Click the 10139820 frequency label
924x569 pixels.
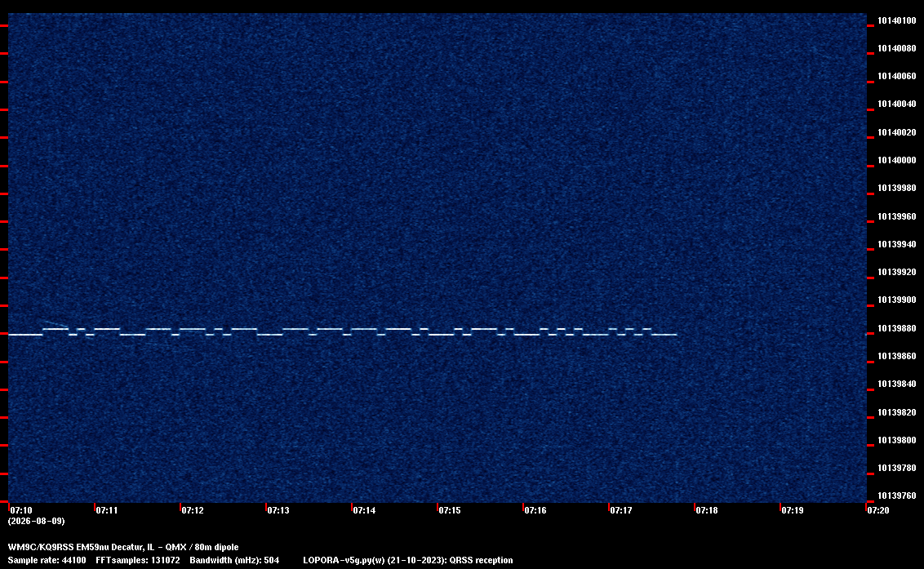coord(896,412)
